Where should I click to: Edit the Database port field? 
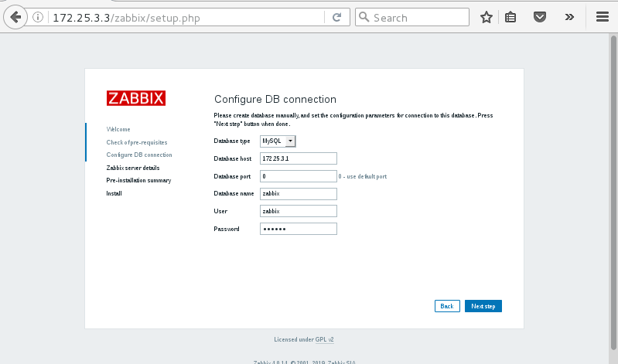(299, 176)
